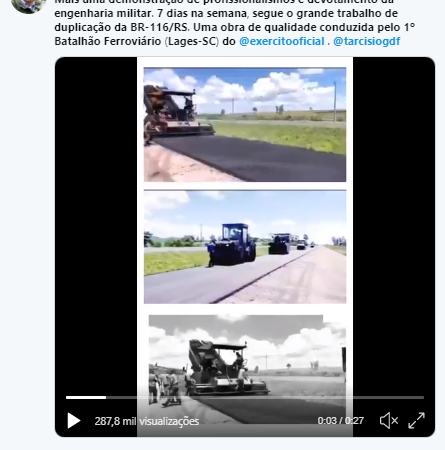This screenshot has height=450, width=445.
Task: Seek to the end of the video timeline
Action: click(x=423, y=397)
